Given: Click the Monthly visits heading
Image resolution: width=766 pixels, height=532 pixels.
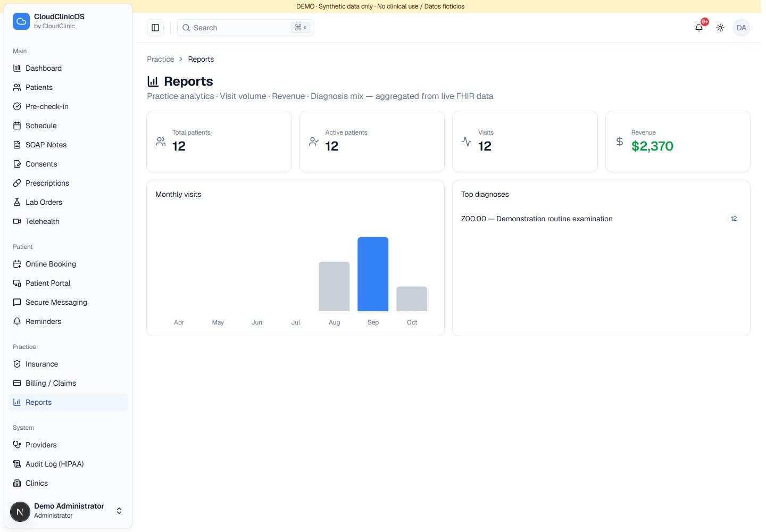Looking at the screenshot, I should coord(178,194).
